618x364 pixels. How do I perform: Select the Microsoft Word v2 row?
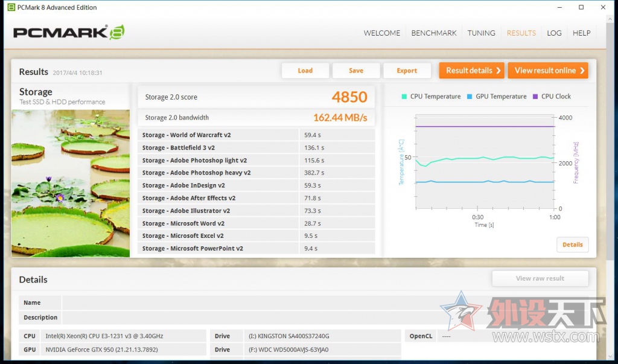pos(256,223)
